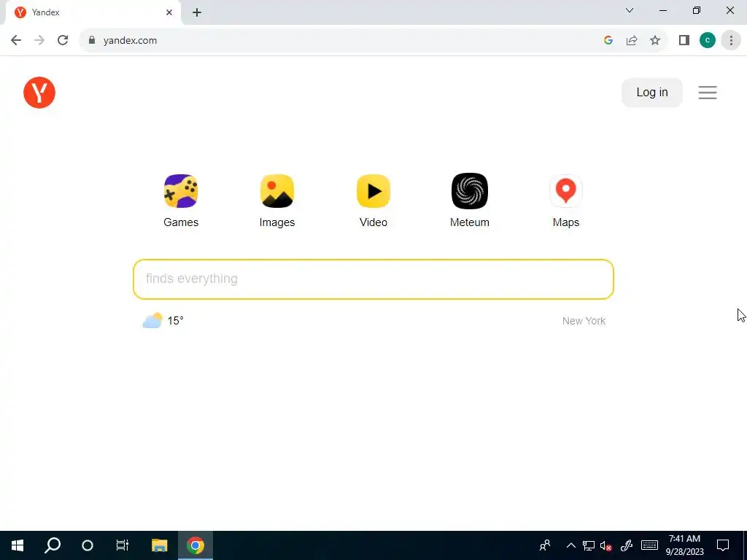Open the Windows Start menu
The image size is (747, 560).
(x=18, y=545)
